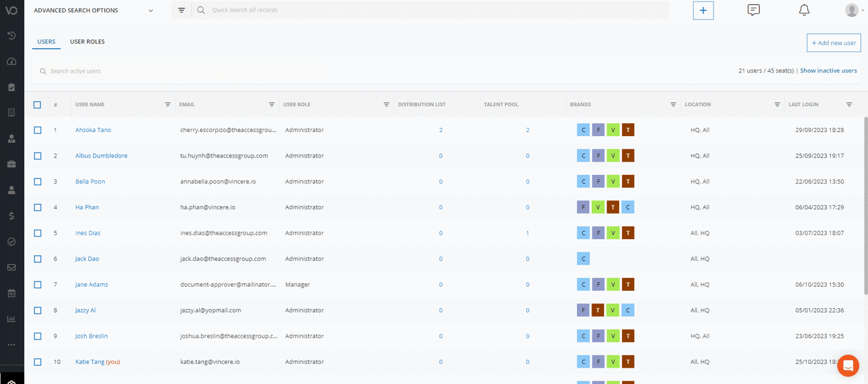Viewport: 868px width, 384px height.
Task: Click email jazzy.al@yopmail.com
Action: [211, 310]
